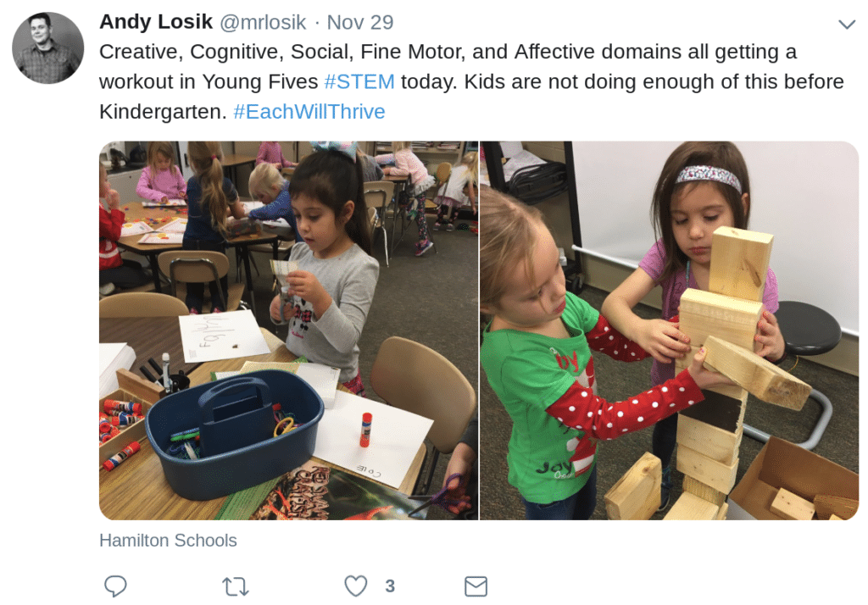Click the glue stick on paper in photo
868x605 pixels.
(365, 430)
